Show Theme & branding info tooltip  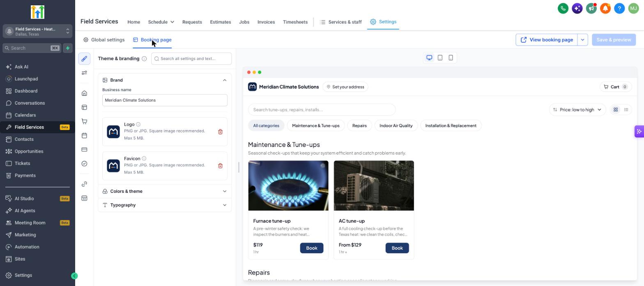tap(144, 59)
